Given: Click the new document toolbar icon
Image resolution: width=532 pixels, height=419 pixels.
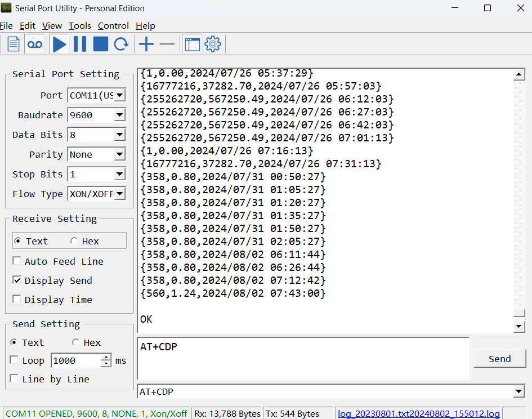Looking at the screenshot, I should 14,44.
